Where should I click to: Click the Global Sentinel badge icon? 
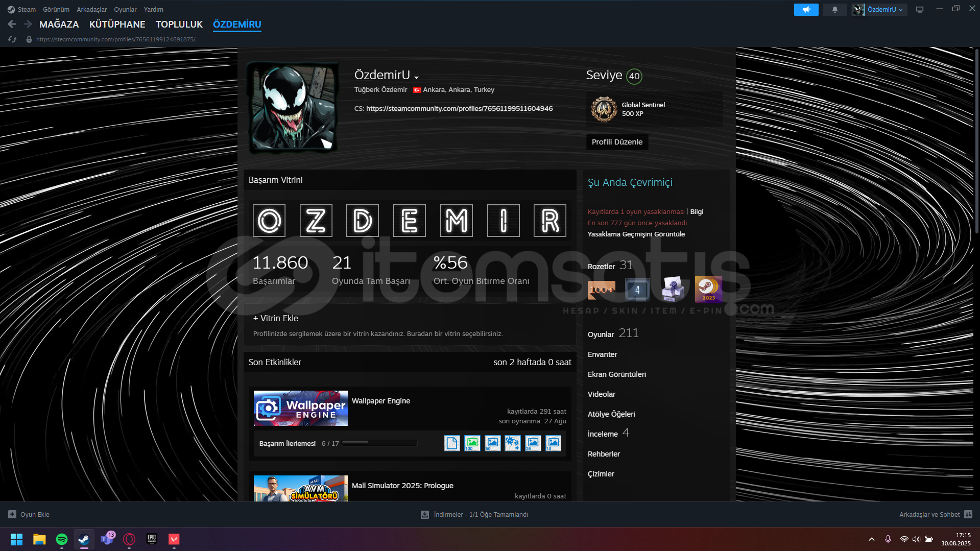click(604, 109)
